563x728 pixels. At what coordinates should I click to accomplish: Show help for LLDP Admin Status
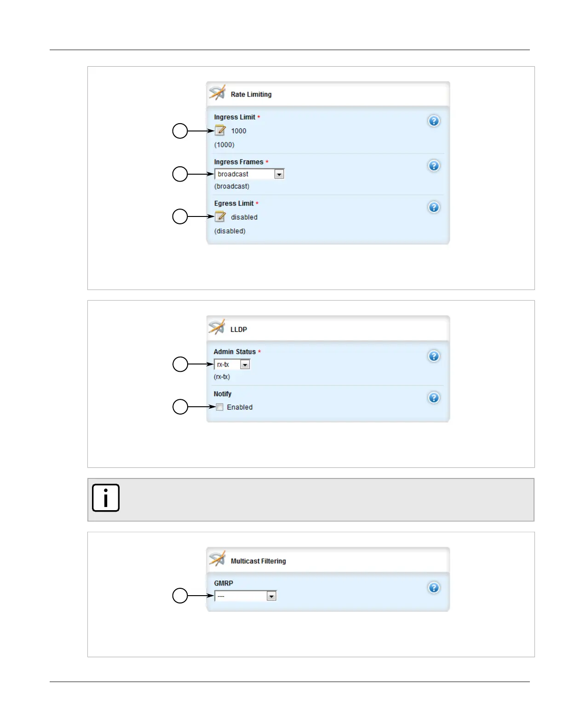434,356
